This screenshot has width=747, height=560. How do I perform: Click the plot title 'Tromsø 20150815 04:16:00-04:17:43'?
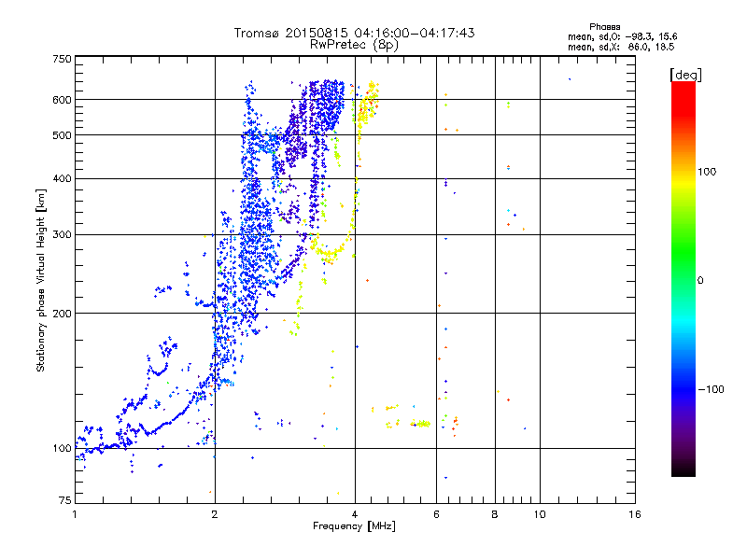354,33
